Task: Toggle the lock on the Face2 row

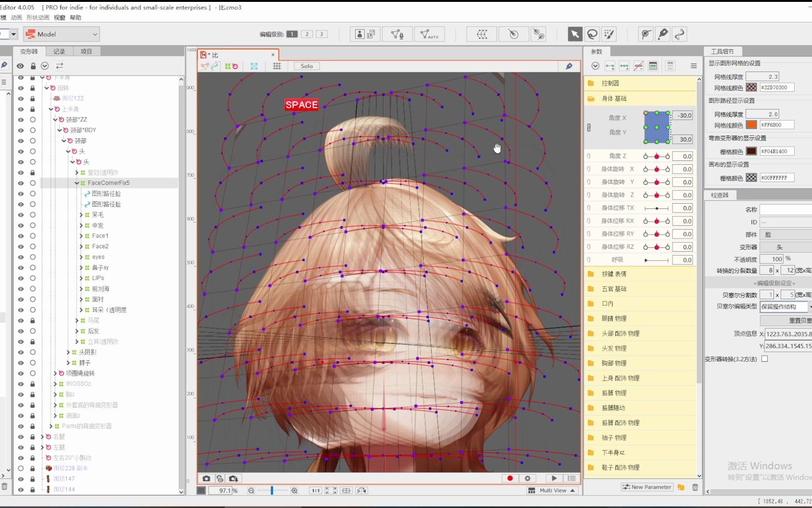Action: tap(32, 246)
